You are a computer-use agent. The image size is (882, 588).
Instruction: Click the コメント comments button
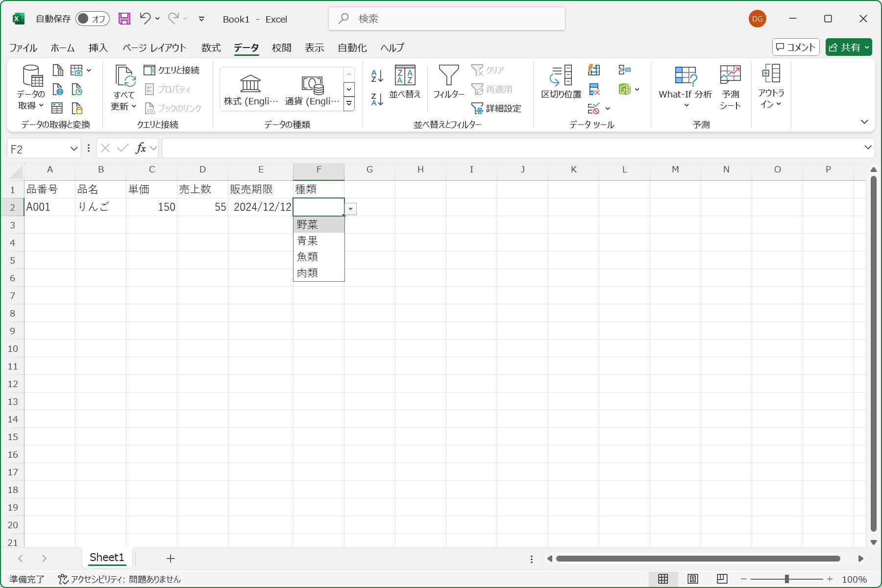[x=796, y=47]
